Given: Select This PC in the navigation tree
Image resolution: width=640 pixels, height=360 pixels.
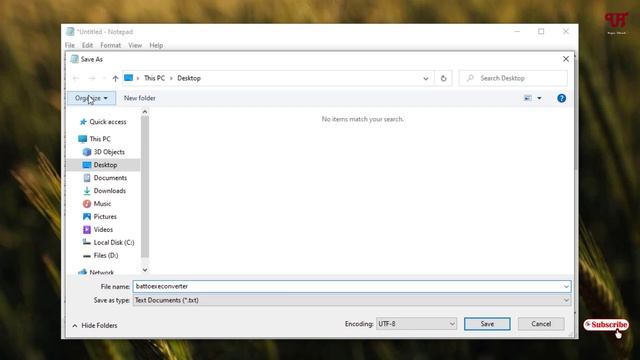Looking at the screenshot, I should (x=100, y=139).
